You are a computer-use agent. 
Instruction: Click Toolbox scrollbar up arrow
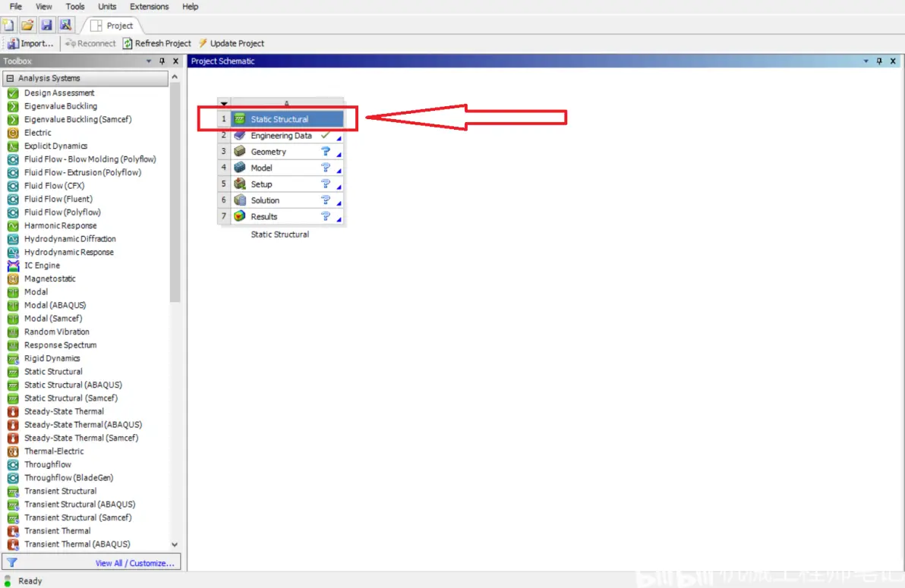point(175,77)
